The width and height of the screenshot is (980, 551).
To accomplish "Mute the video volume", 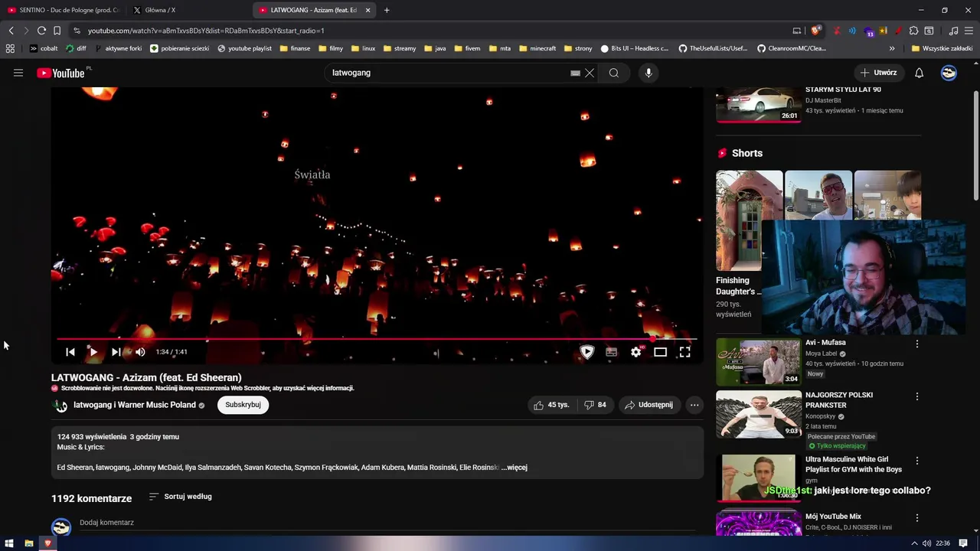I will (x=140, y=352).
